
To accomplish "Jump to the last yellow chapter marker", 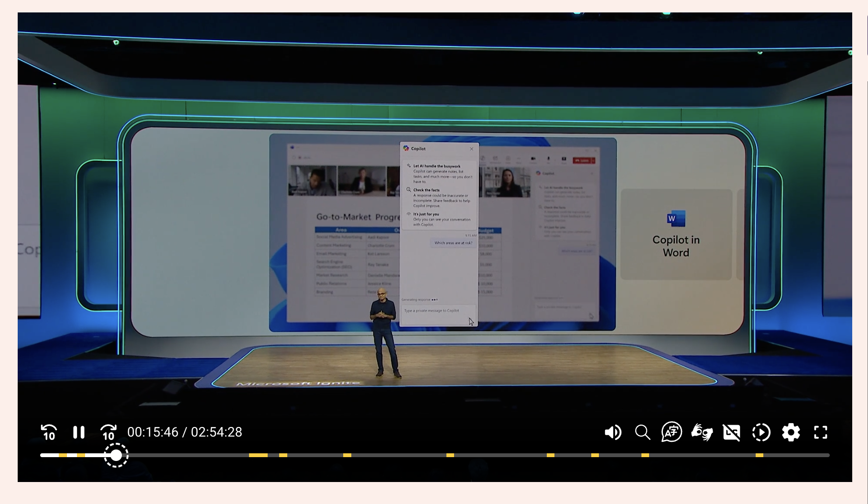I will point(759,455).
